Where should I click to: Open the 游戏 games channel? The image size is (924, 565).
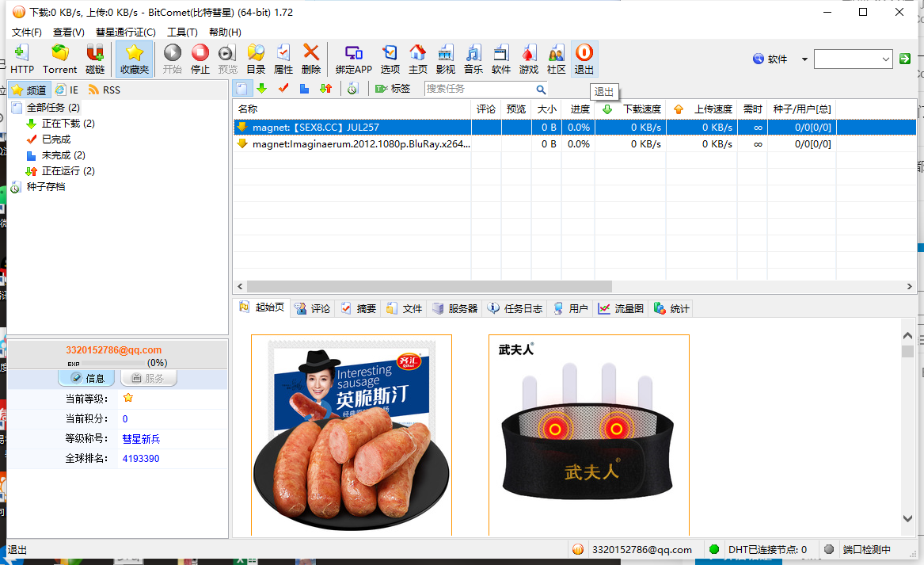(x=528, y=59)
